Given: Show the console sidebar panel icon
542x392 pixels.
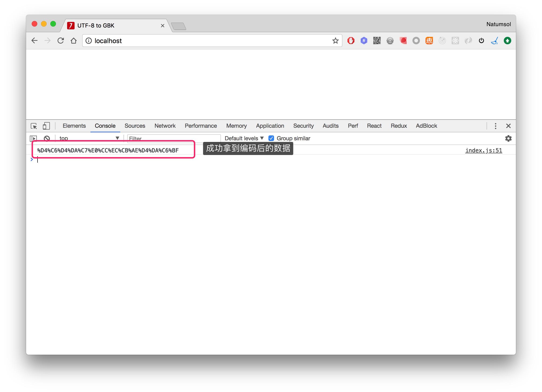Looking at the screenshot, I should tap(33, 138).
